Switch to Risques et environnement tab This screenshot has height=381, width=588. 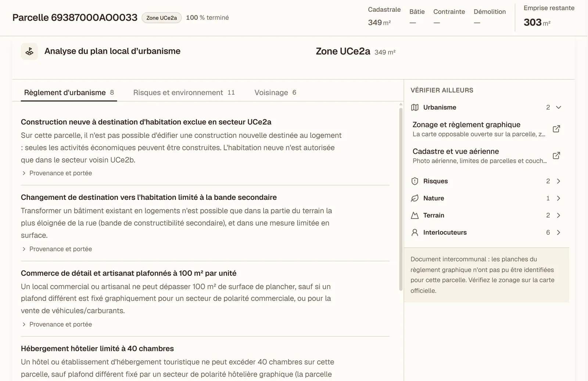point(184,93)
